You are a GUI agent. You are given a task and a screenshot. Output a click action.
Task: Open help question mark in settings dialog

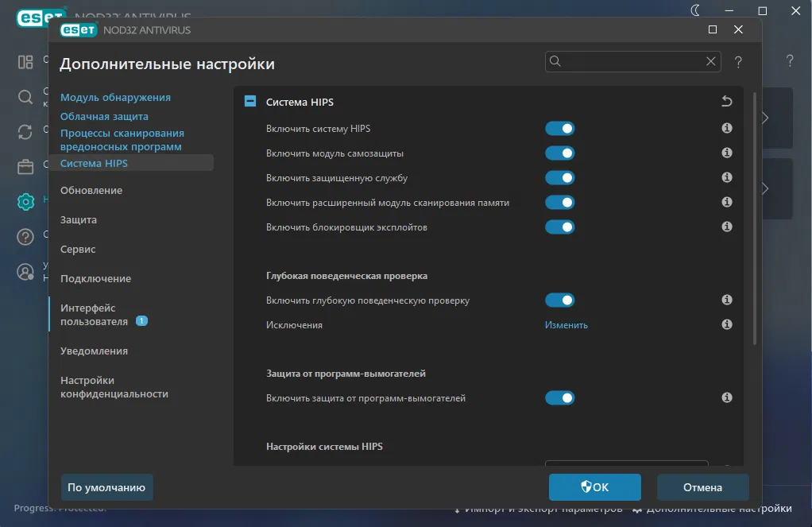point(738,62)
